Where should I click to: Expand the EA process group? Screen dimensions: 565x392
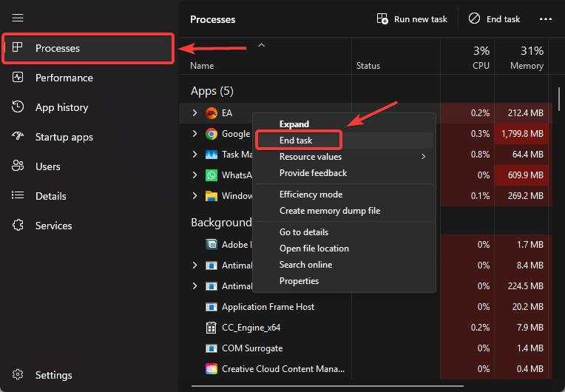(x=195, y=113)
